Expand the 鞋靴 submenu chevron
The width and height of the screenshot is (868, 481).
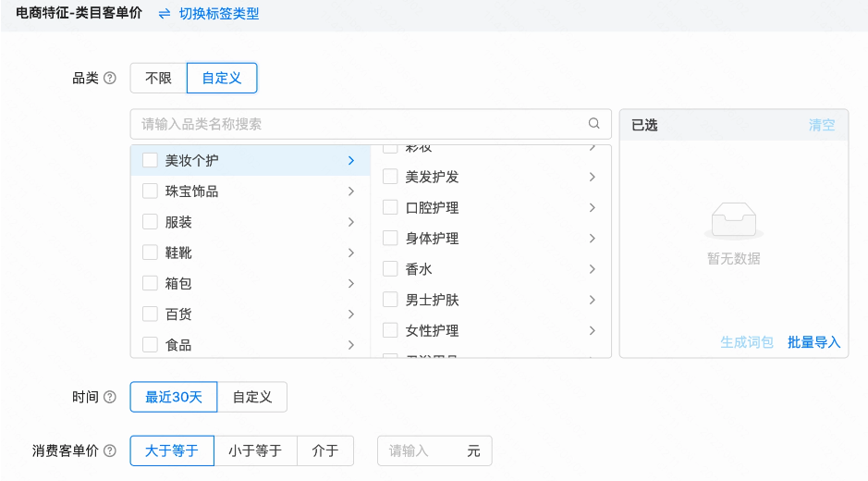351,253
